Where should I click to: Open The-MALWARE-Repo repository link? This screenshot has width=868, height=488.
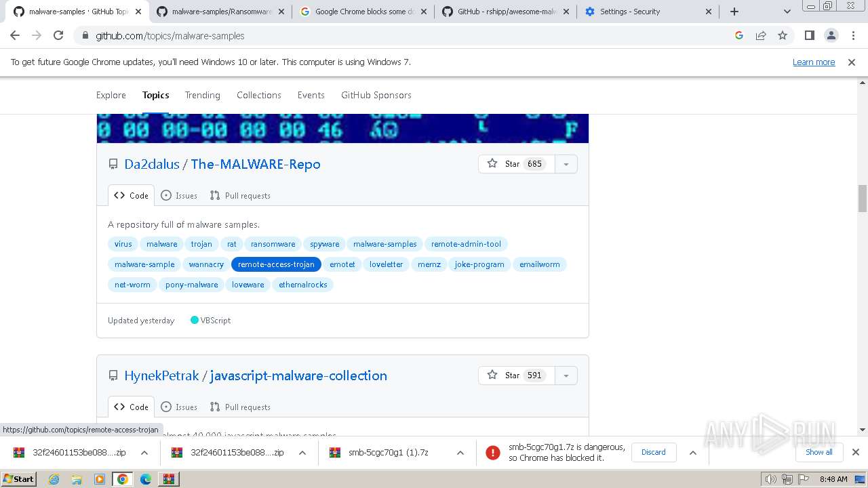(x=256, y=164)
